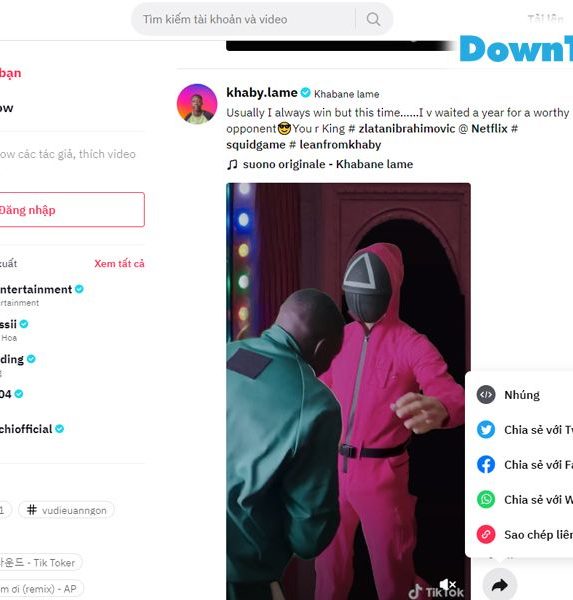Select the vudieuanngon hashtag chip
This screenshot has width=573, height=600.
coord(66,510)
